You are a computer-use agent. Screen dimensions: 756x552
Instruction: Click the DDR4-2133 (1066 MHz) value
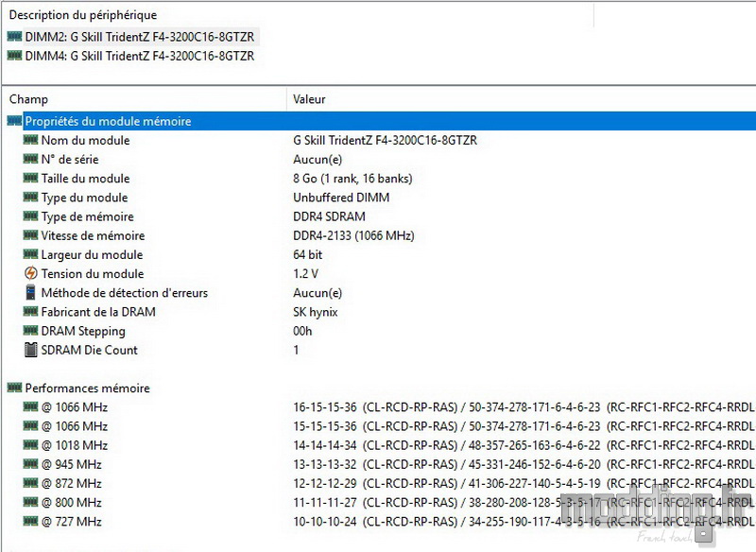pos(353,235)
